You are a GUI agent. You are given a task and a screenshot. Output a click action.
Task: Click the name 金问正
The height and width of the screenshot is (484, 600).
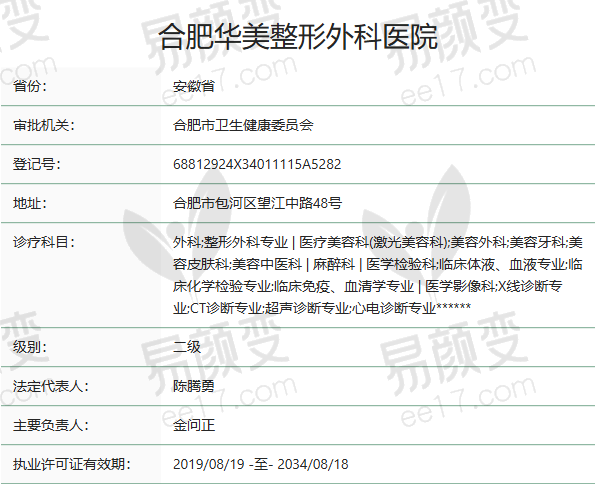click(194, 425)
